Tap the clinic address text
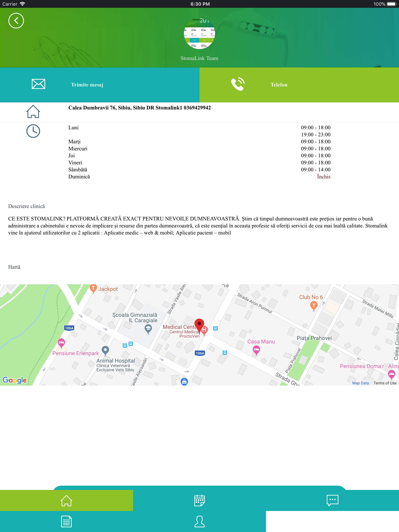Screen dimensions: 399x532 139,108
